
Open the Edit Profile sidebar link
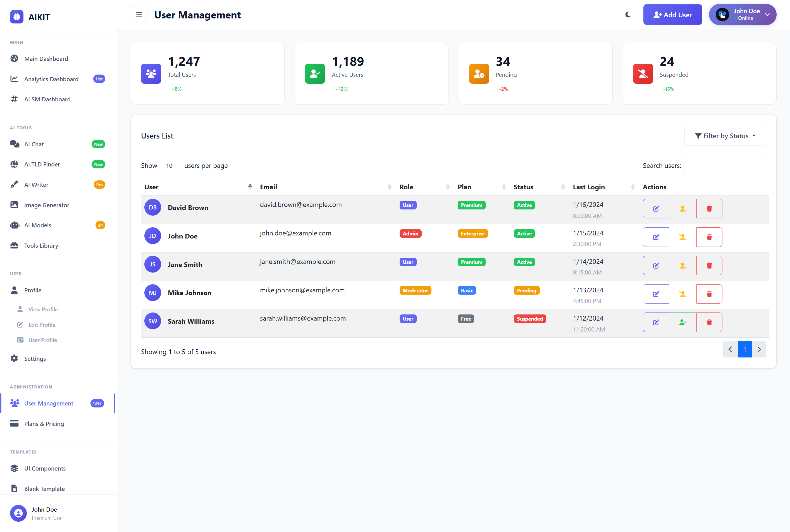[x=42, y=325]
